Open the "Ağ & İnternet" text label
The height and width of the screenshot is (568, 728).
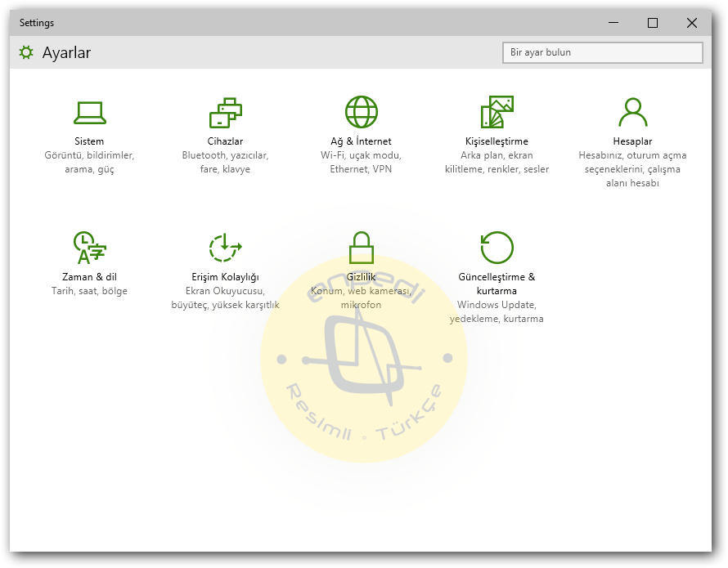click(x=361, y=141)
